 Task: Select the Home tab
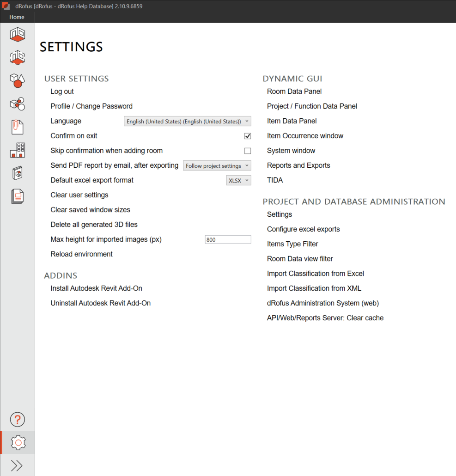click(x=17, y=17)
